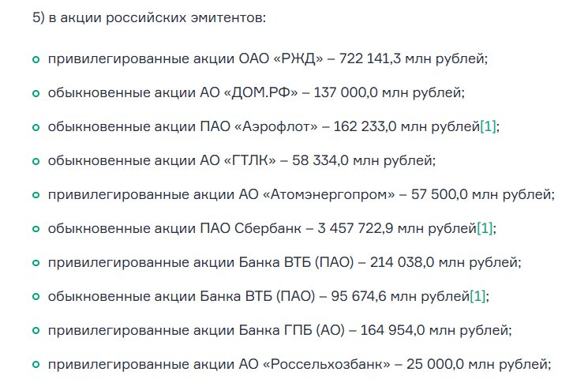588x383 pixels.
Task: Open footnote [1] after Аэрофлот amount
Action: click(488, 127)
